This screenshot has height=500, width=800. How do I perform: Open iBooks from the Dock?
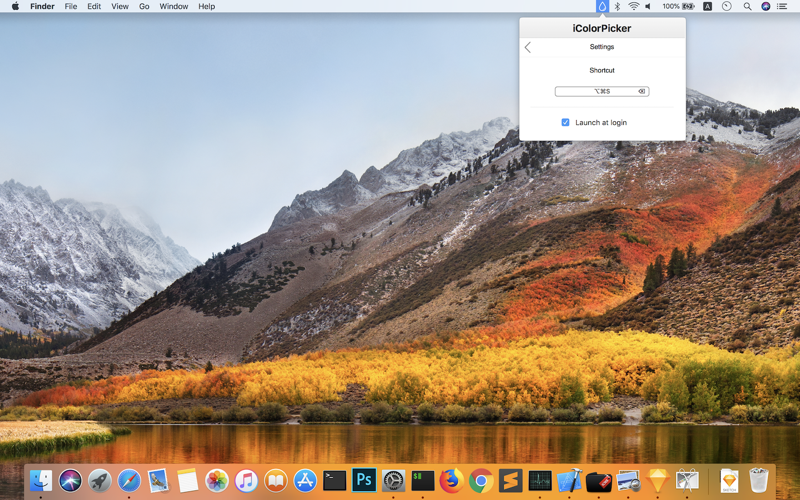(x=276, y=480)
